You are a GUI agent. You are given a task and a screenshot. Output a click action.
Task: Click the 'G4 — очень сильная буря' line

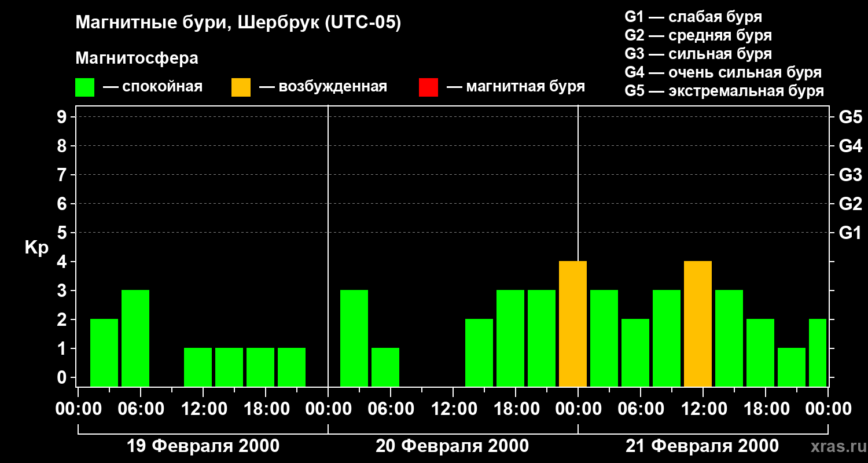(723, 72)
